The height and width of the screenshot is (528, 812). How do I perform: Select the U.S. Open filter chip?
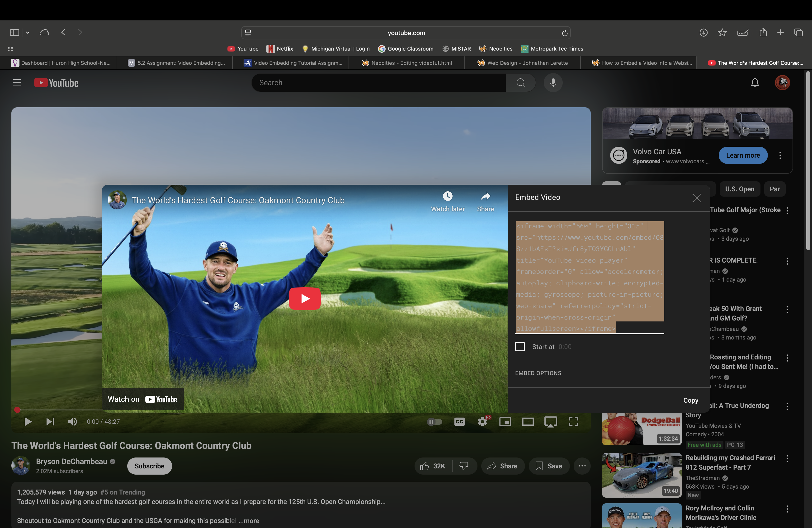[x=740, y=189]
